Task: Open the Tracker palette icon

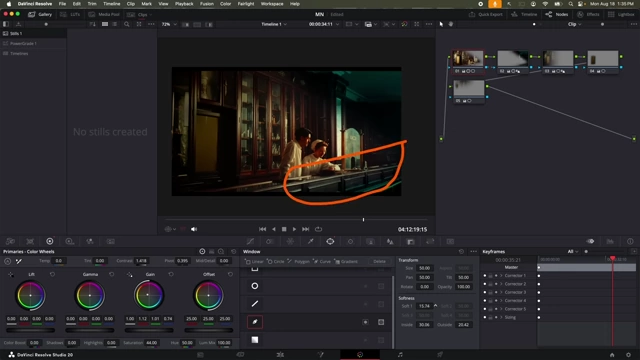Action: [350, 242]
